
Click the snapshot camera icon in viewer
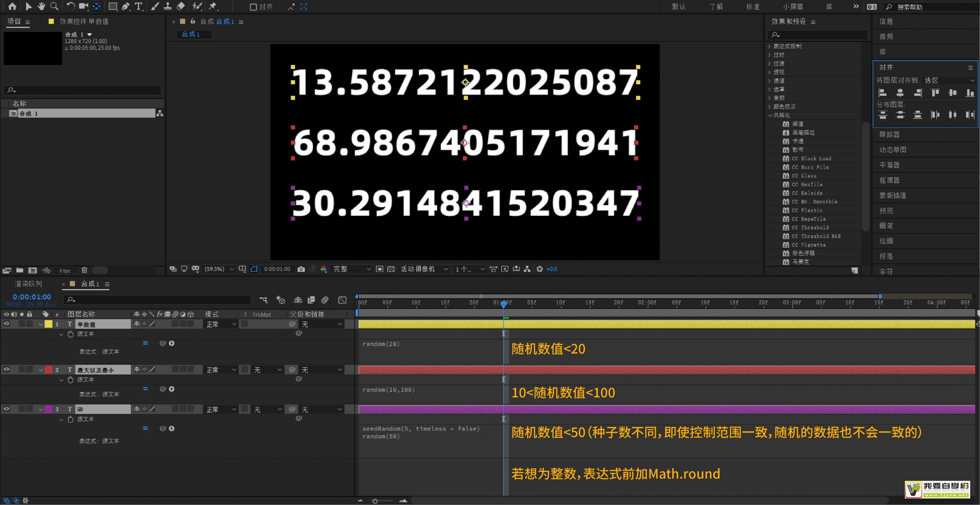301,269
